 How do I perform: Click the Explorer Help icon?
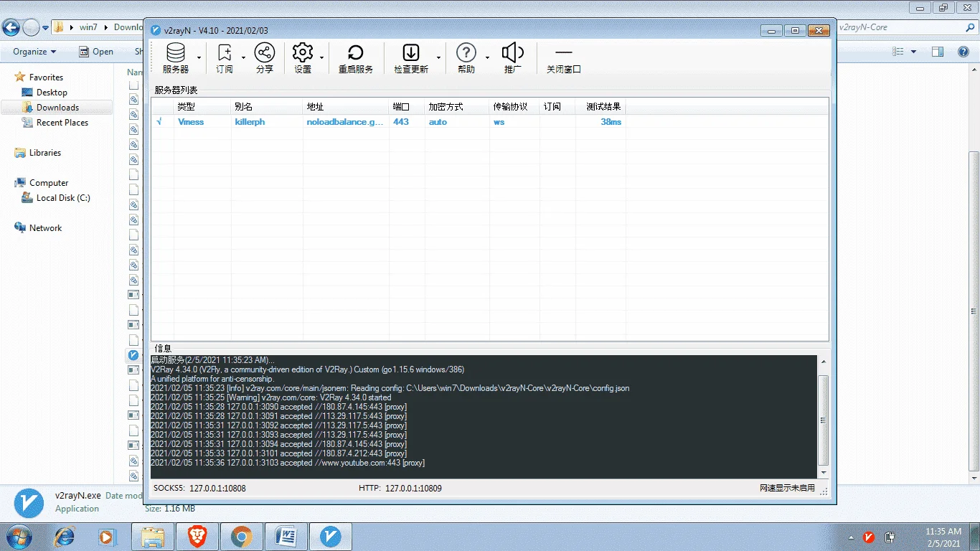coord(963,52)
